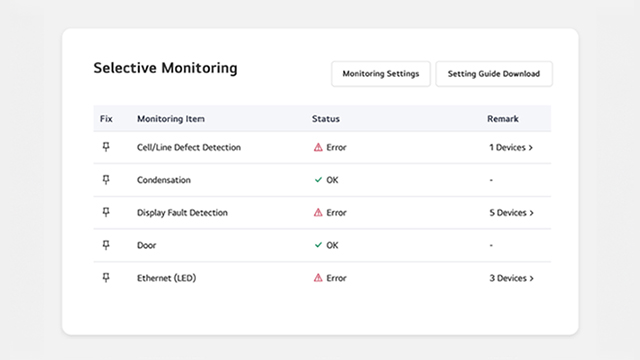The width and height of the screenshot is (640, 360).
Task: Click Setting Guide Download button
Action: (x=494, y=74)
